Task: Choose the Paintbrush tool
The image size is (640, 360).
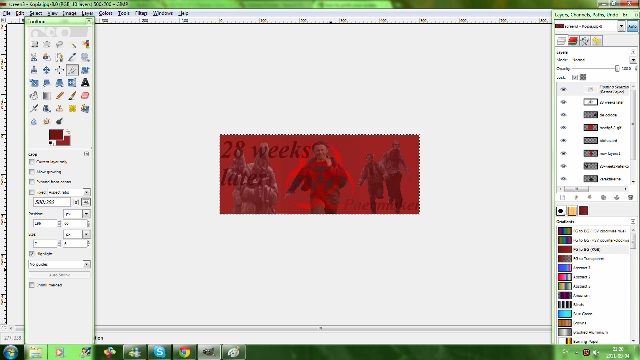Action: [x=72, y=96]
